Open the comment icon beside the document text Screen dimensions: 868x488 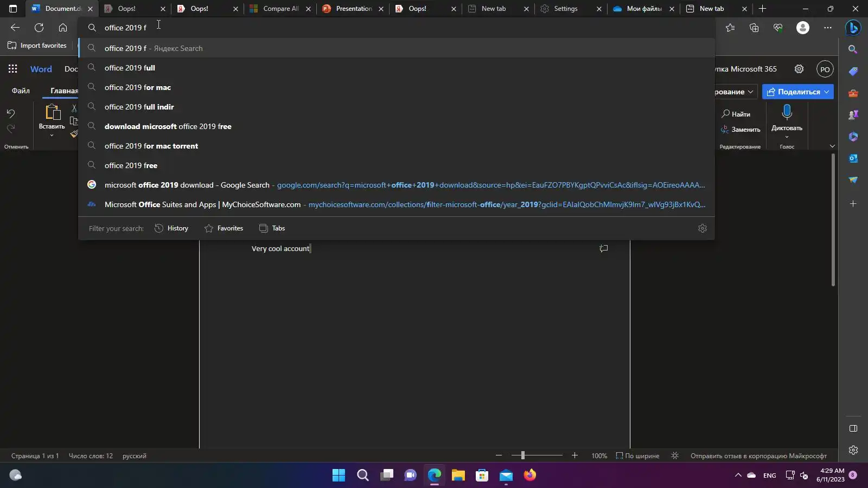tap(604, 248)
